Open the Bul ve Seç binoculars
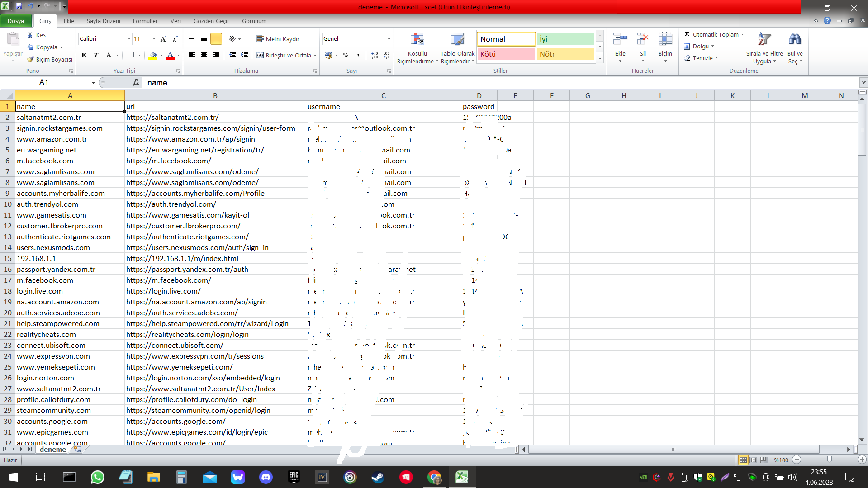Viewport: 868px width, 488px height. [795, 48]
